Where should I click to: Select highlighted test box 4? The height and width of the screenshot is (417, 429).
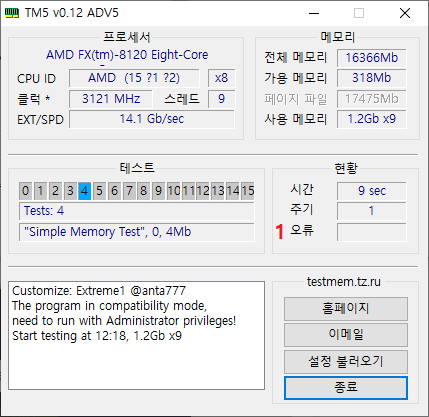click(x=85, y=191)
